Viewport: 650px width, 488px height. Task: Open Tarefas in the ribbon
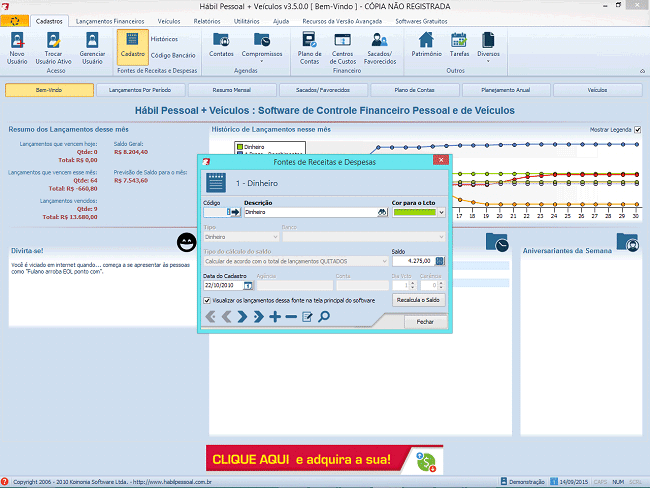459,45
